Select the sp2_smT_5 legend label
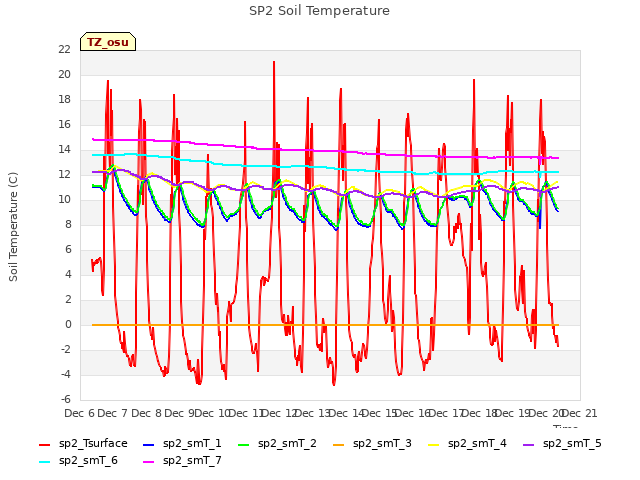Screen dimensions: 640x480 coord(572,443)
